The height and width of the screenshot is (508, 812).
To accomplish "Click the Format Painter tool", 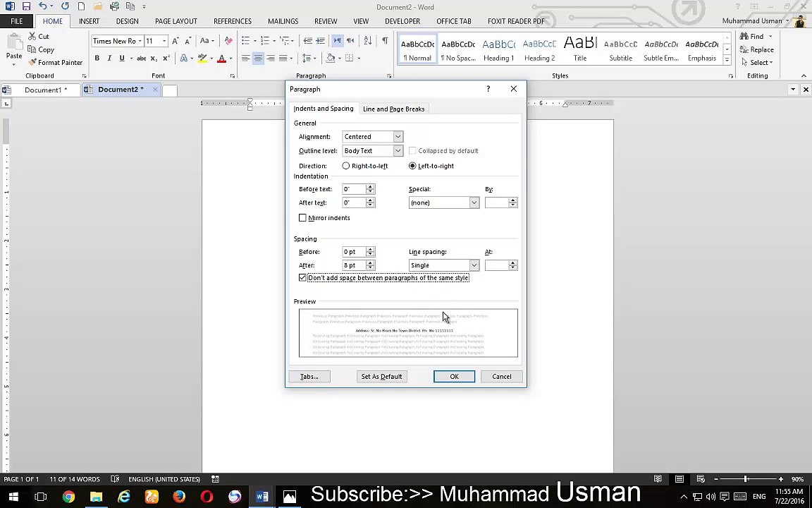I will [56, 62].
